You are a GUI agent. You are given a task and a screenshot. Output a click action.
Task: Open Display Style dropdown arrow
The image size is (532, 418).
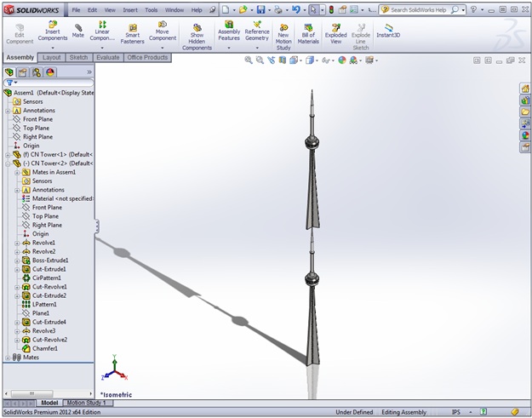point(317,60)
